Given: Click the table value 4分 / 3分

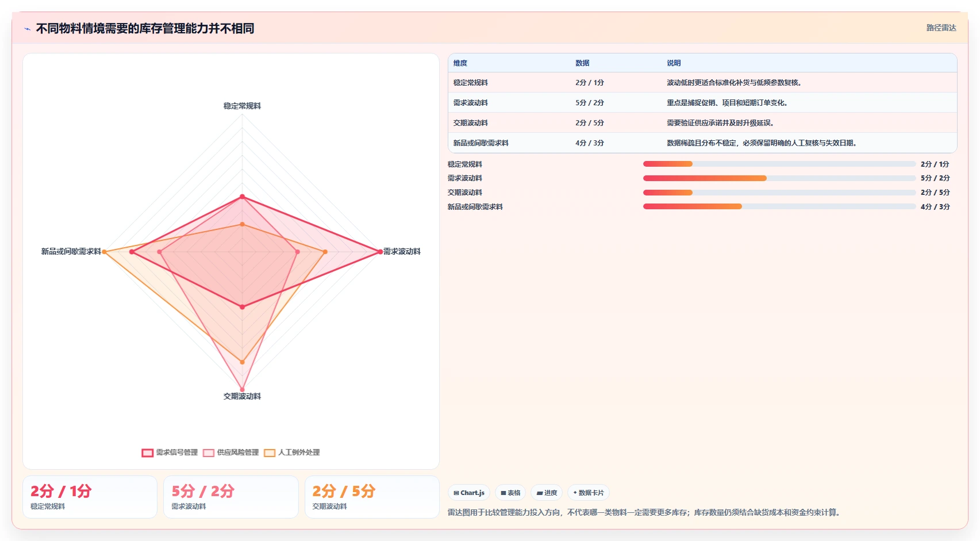Looking at the screenshot, I should [x=590, y=143].
